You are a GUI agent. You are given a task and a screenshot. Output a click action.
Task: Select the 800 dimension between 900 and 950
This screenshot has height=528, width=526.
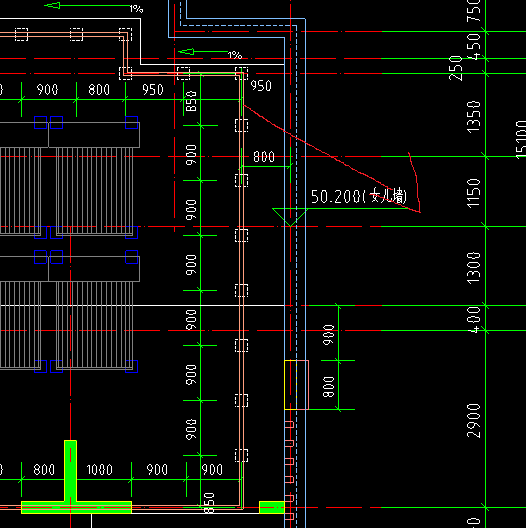click(99, 90)
